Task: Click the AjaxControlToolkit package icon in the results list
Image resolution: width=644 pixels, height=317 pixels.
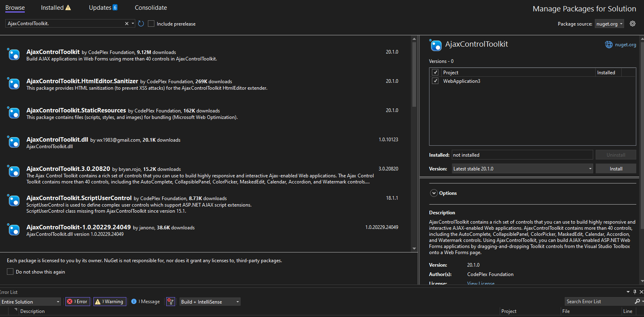Action: coord(13,54)
